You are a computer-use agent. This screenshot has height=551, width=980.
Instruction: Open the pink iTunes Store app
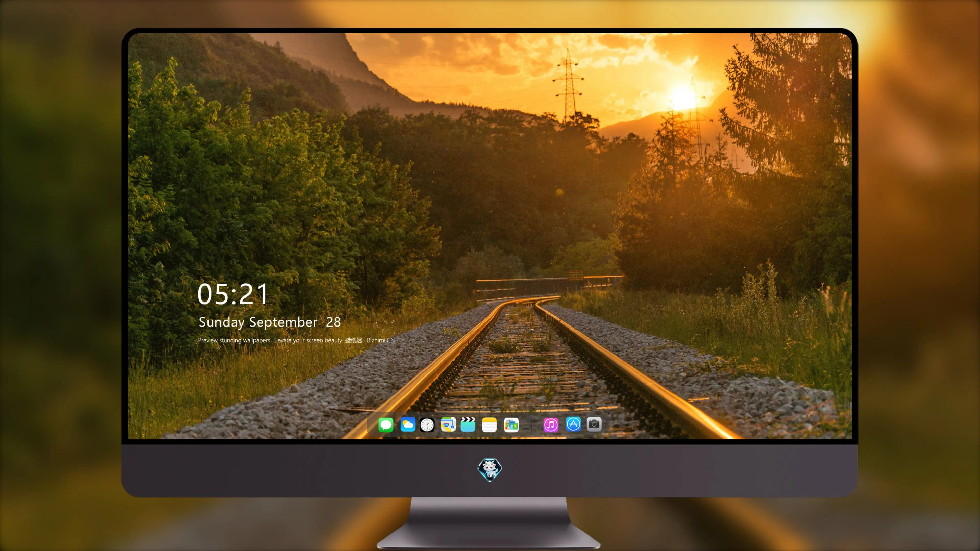[551, 425]
